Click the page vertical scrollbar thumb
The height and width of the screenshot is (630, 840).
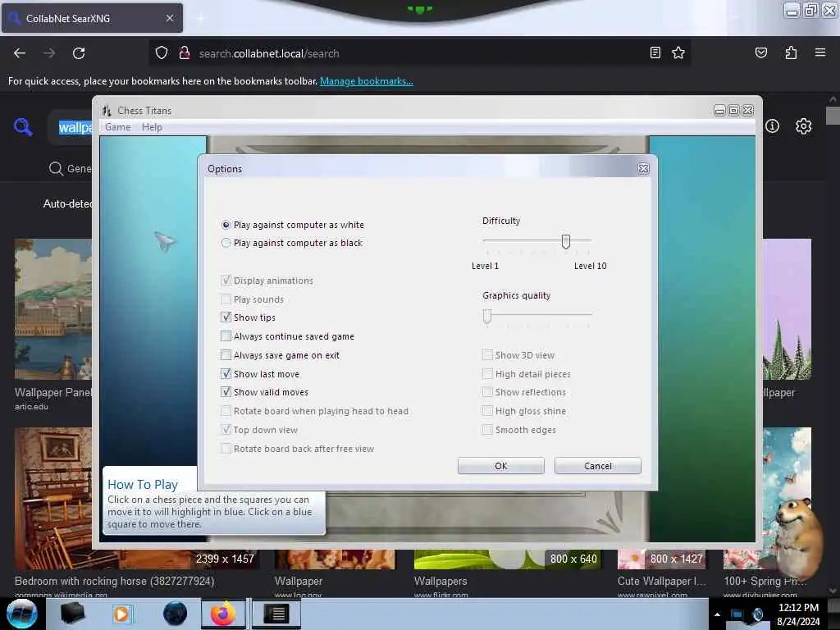pos(833,116)
